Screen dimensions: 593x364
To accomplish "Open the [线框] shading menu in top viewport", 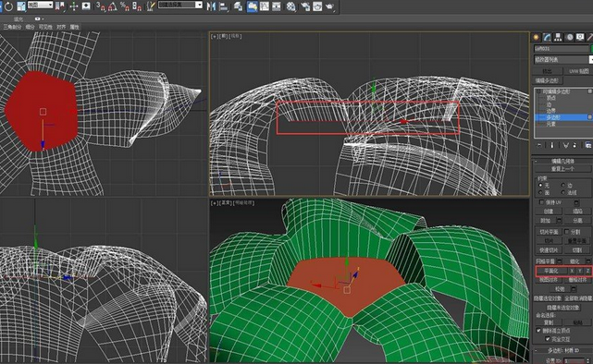I will pyautogui.click(x=236, y=36).
